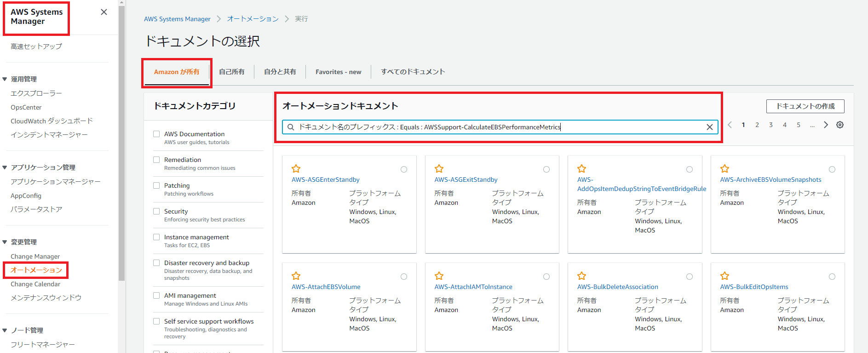Screen dimensions: 868x353
Task: Jump to results page 5
Action: pos(799,125)
